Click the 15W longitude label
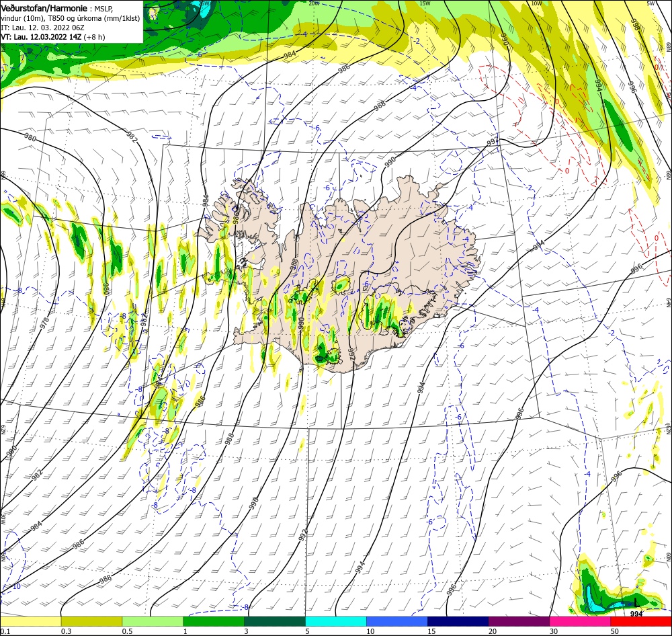 (x=425, y=3)
